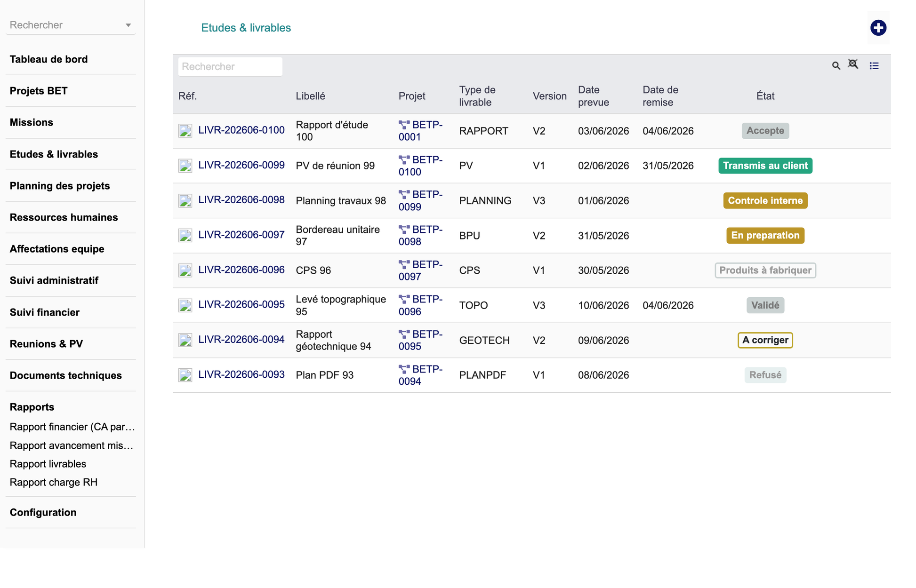Click the Produits à fabriquer status badge

pos(765,270)
